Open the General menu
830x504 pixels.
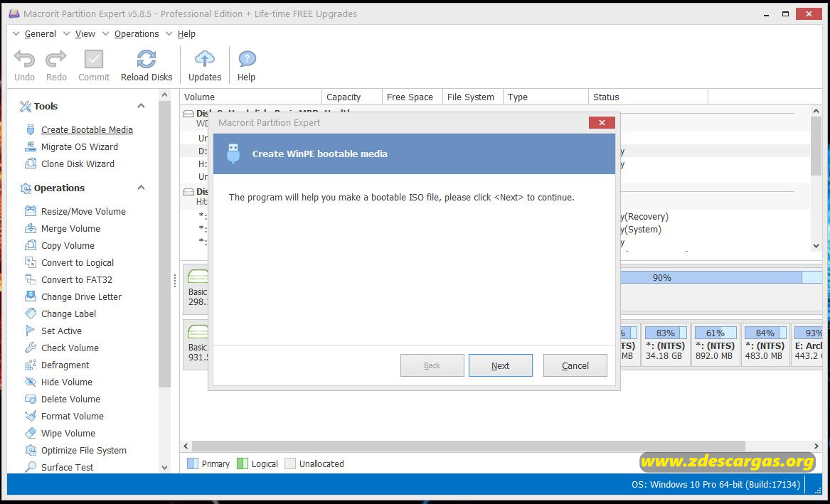[41, 34]
